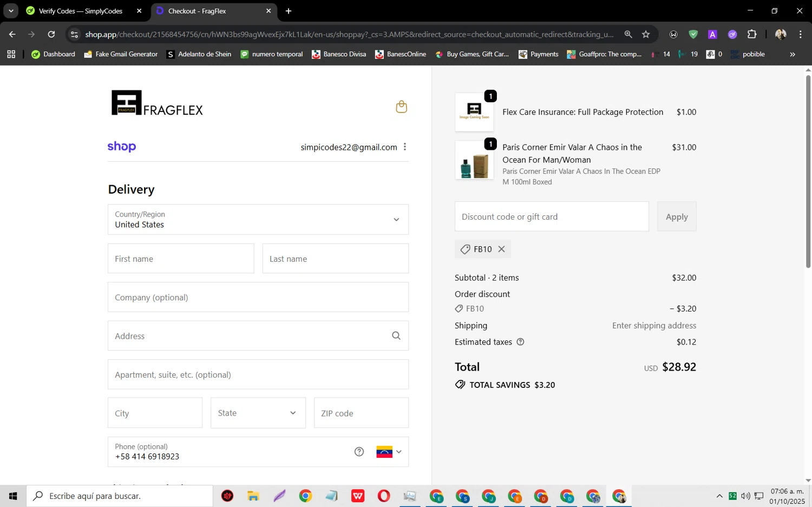This screenshot has width=812, height=507.
Task: Click the zoom magnifier icon in address bar
Action: point(628,34)
